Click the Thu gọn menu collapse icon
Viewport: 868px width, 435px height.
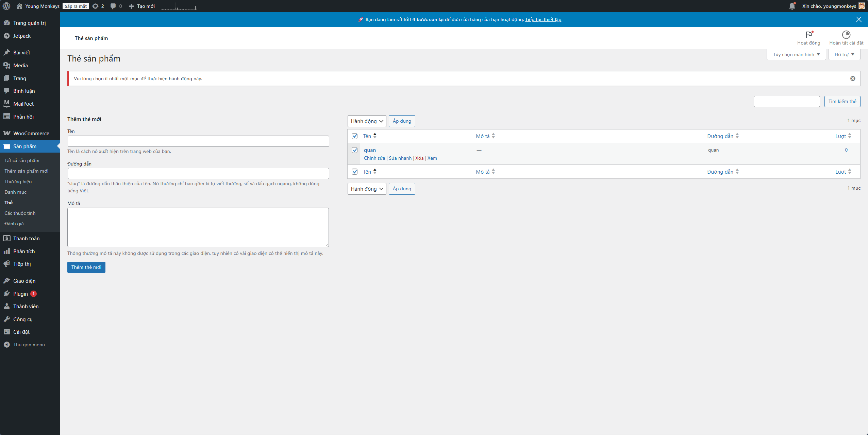[x=7, y=345]
